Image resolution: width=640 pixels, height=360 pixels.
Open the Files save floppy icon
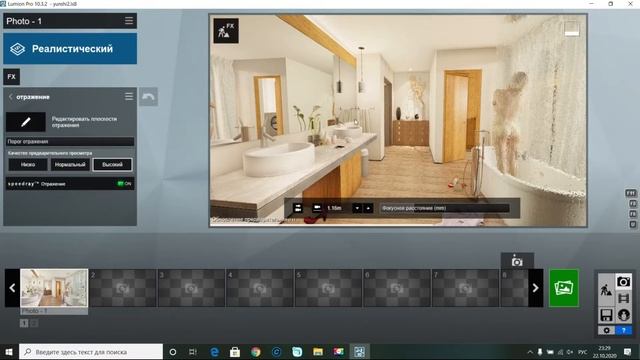click(x=606, y=315)
